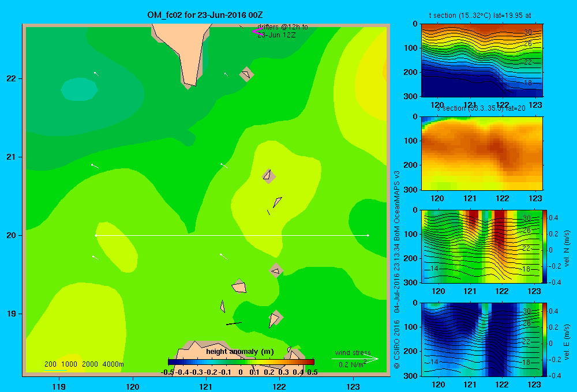Click the '14' isotherm label in vel. E panel
This screenshot has width=577, height=392.
(x=434, y=362)
